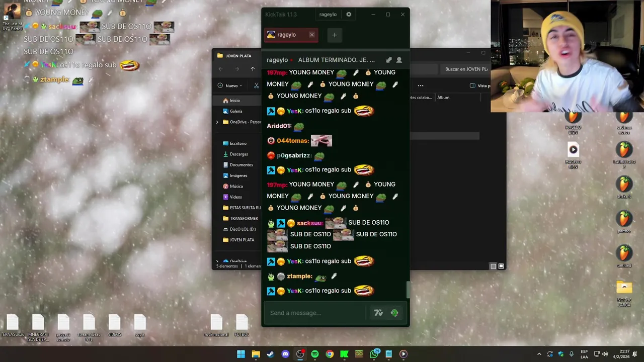Screen dimensions: 644x362
Task: Click the sacksuu username in chat
Action: pyautogui.click(x=310, y=223)
